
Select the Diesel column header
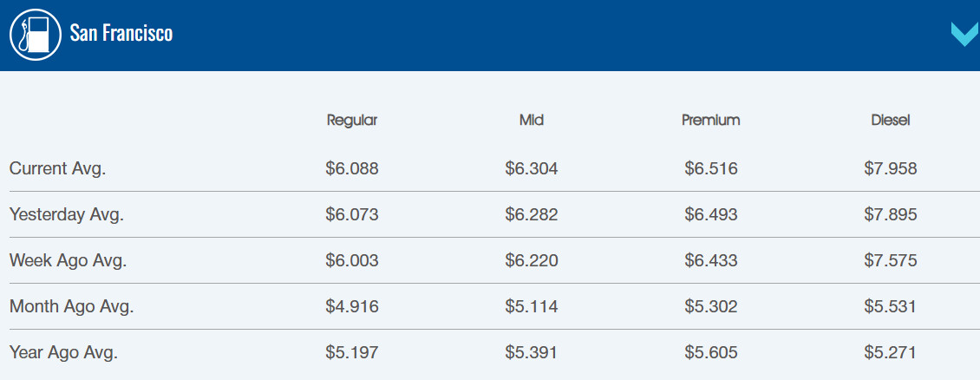tap(891, 121)
